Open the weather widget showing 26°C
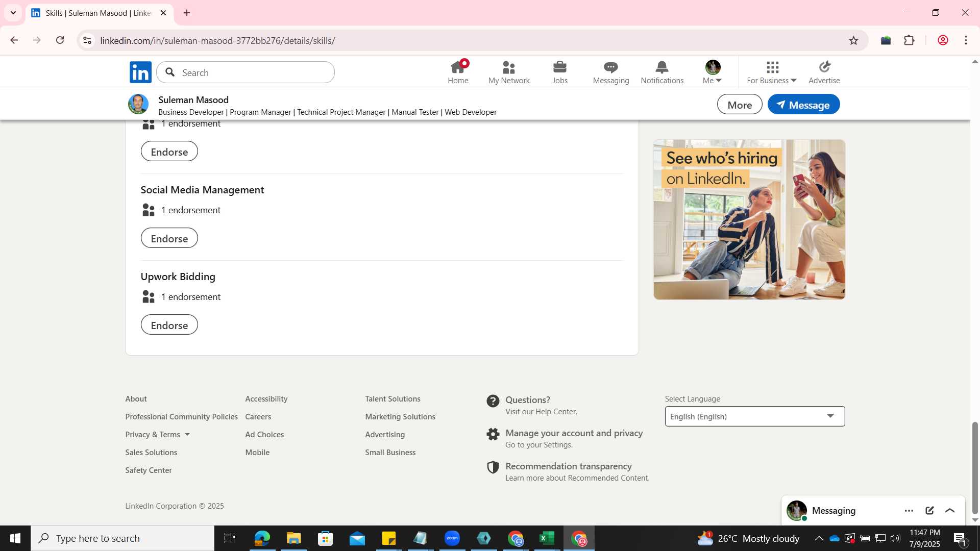This screenshot has width=980, height=551. point(749,538)
